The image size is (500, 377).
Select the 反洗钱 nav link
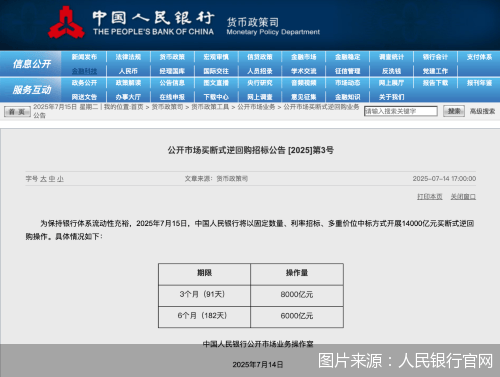click(391, 71)
